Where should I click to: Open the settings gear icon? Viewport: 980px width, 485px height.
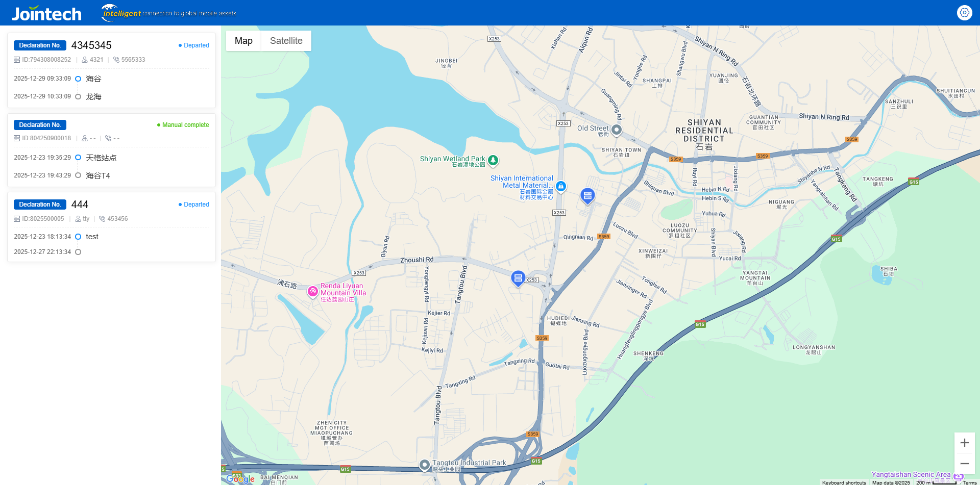tap(964, 12)
